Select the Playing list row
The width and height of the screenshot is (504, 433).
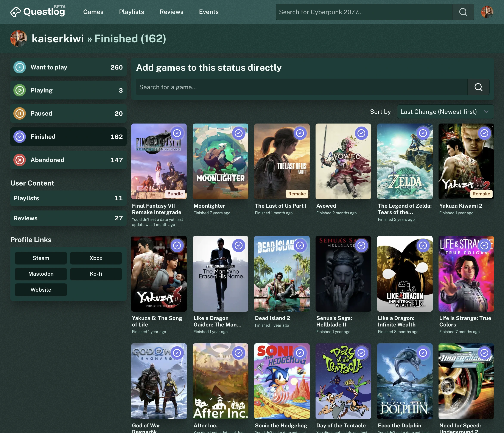point(68,90)
